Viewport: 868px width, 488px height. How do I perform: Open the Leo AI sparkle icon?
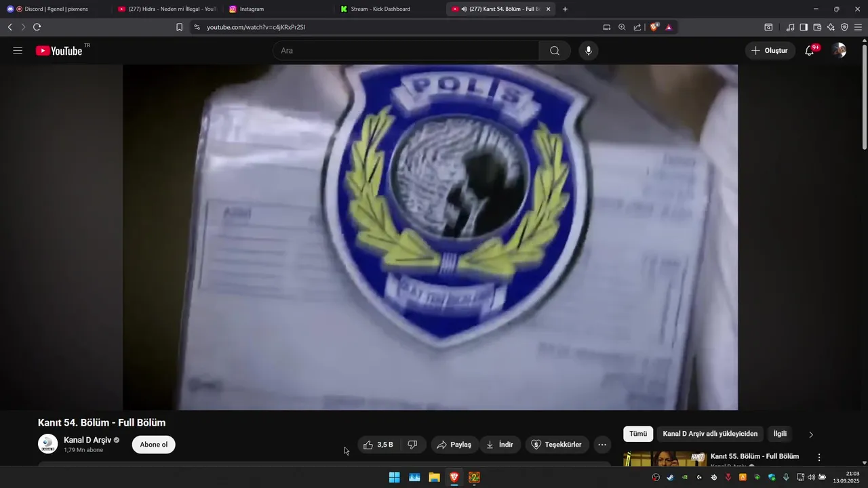point(831,27)
